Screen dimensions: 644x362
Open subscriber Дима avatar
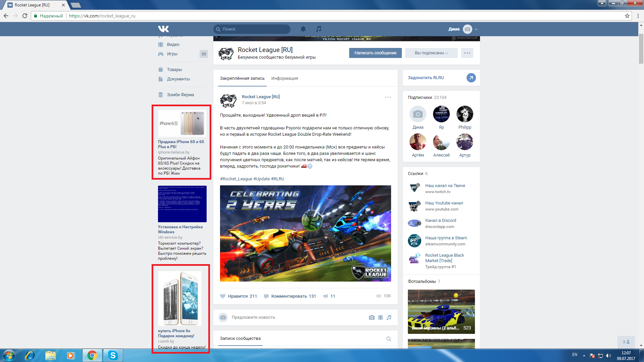(x=418, y=114)
